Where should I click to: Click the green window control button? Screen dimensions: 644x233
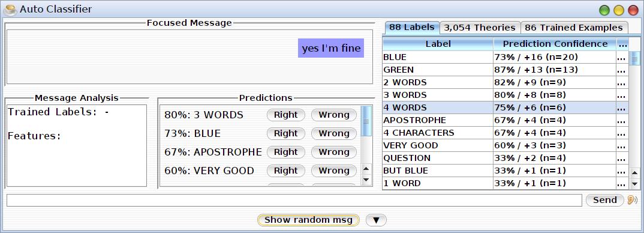pyautogui.click(x=604, y=10)
